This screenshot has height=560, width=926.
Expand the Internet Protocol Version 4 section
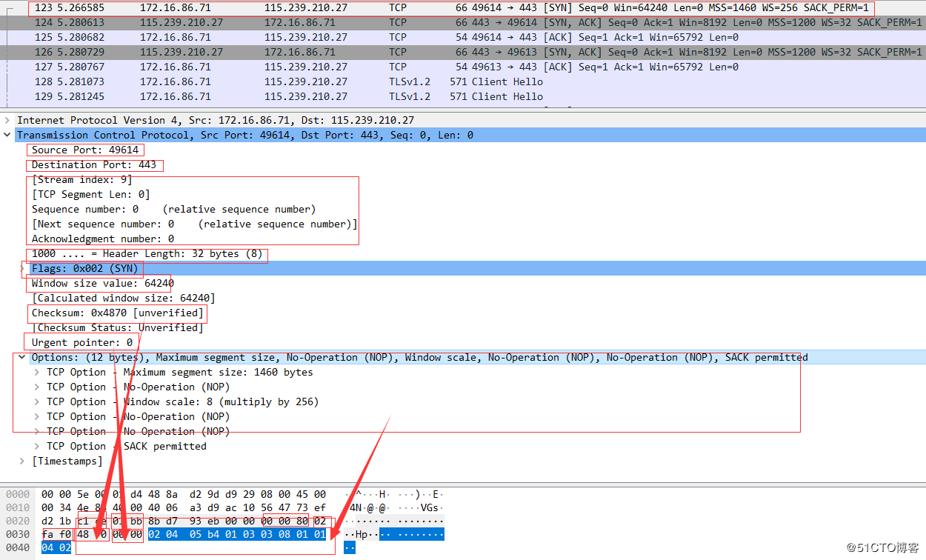(x=7, y=120)
